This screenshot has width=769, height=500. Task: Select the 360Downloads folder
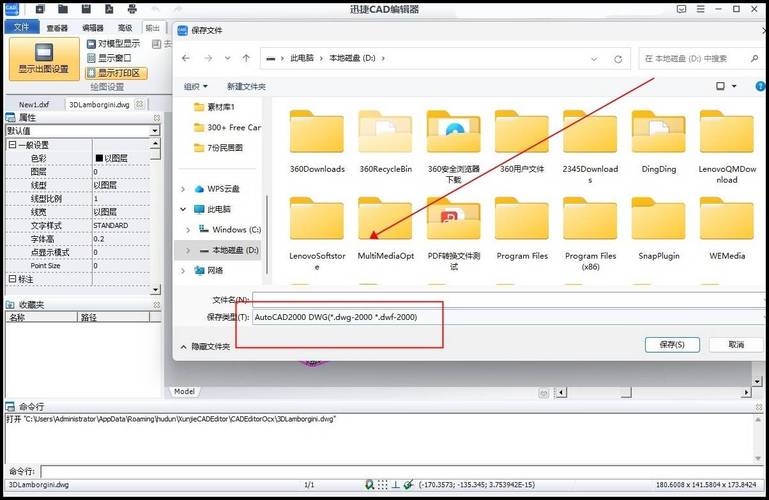coord(317,142)
